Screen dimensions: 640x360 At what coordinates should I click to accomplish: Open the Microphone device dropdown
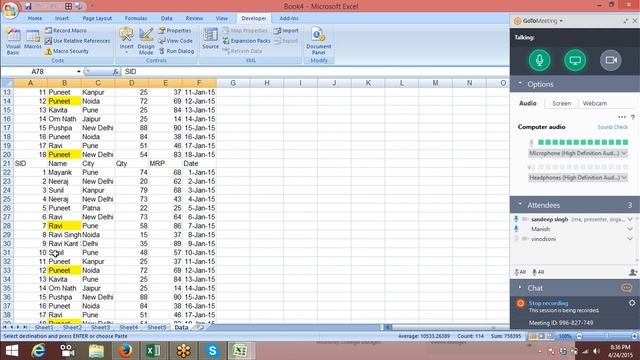coord(578,153)
